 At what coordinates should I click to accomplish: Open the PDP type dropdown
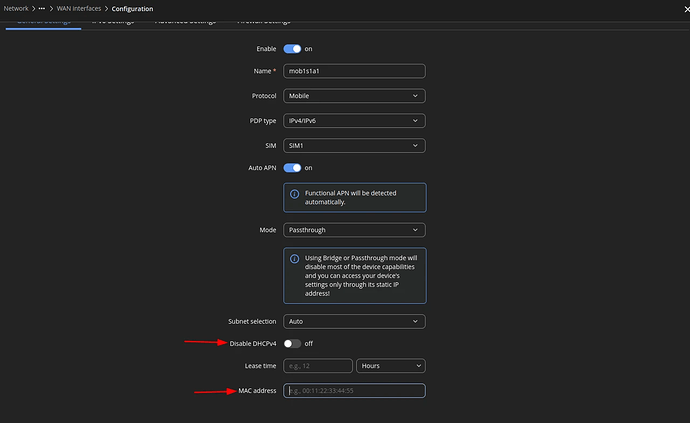pyautogui.click(x=354, y=121)
